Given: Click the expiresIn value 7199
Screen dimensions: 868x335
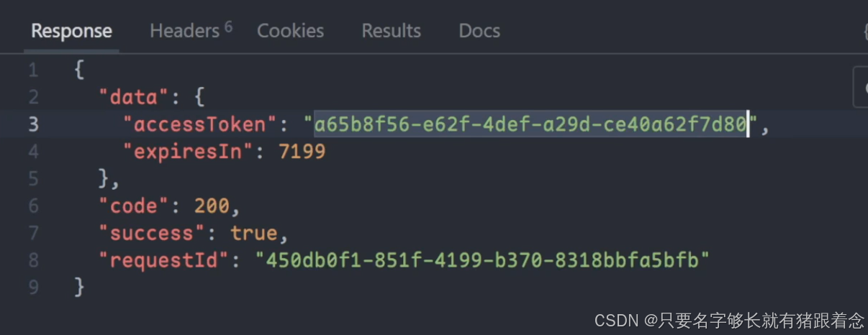Looking at the screenshot, I should [x=302, y=152].
